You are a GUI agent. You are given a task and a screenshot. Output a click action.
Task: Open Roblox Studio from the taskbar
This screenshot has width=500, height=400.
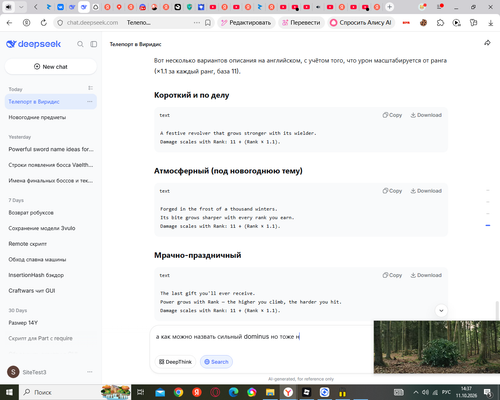coord(307,392)
